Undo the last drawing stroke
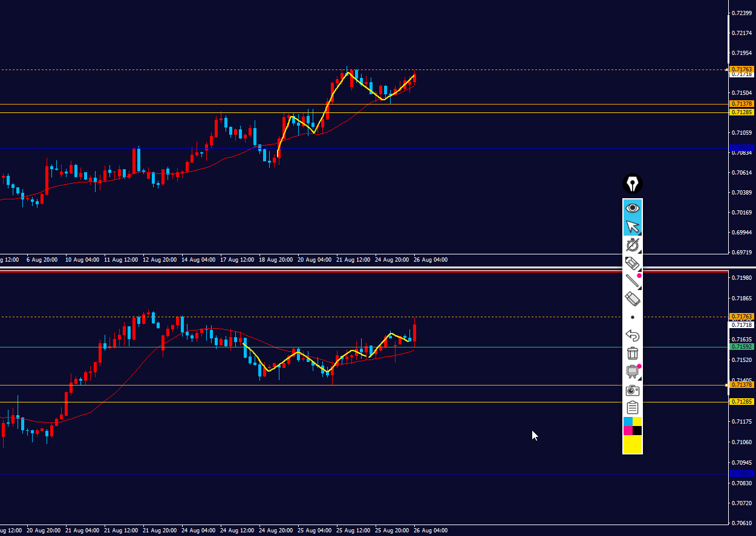 coord(633,335)
